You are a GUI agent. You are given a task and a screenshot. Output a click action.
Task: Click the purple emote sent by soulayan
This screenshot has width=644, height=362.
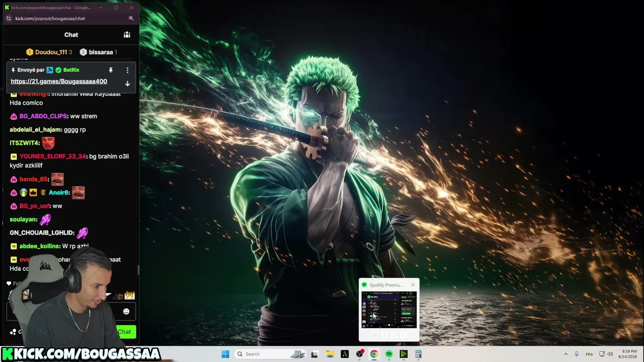coord(46,220)
